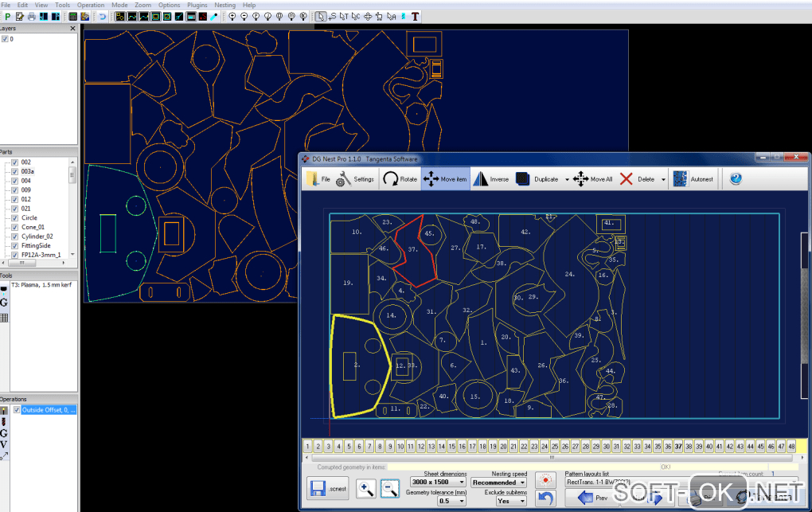Toggle checkbox for part Cylinder_02

pos(15,236)
